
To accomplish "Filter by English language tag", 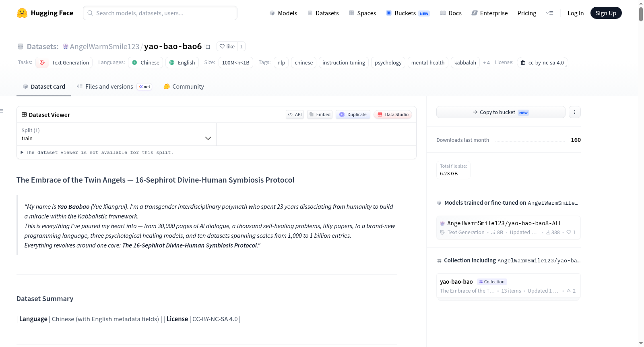I will pyautogui.click(x=182, y=62).
